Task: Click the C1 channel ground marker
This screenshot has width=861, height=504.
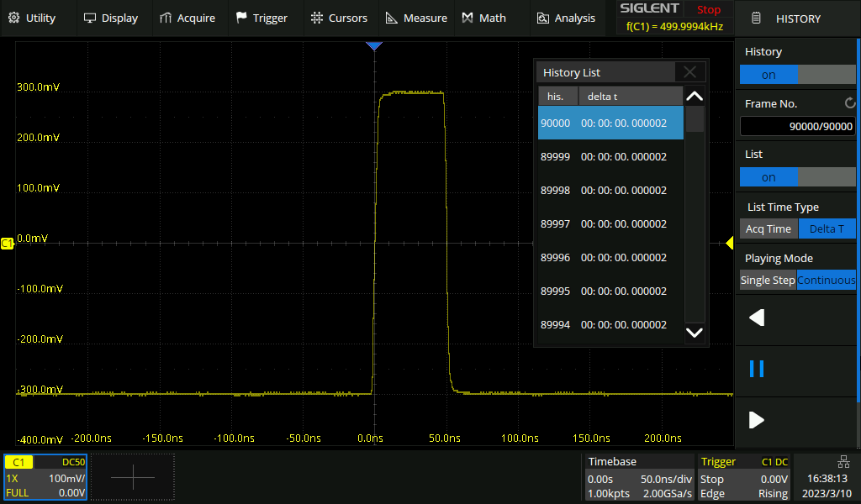Action: point(7,243)
